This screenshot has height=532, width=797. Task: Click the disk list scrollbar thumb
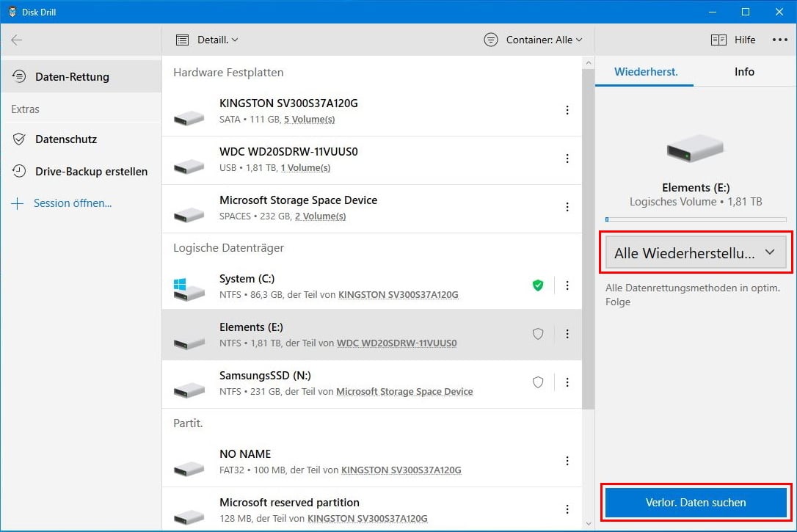pos(588,238)
